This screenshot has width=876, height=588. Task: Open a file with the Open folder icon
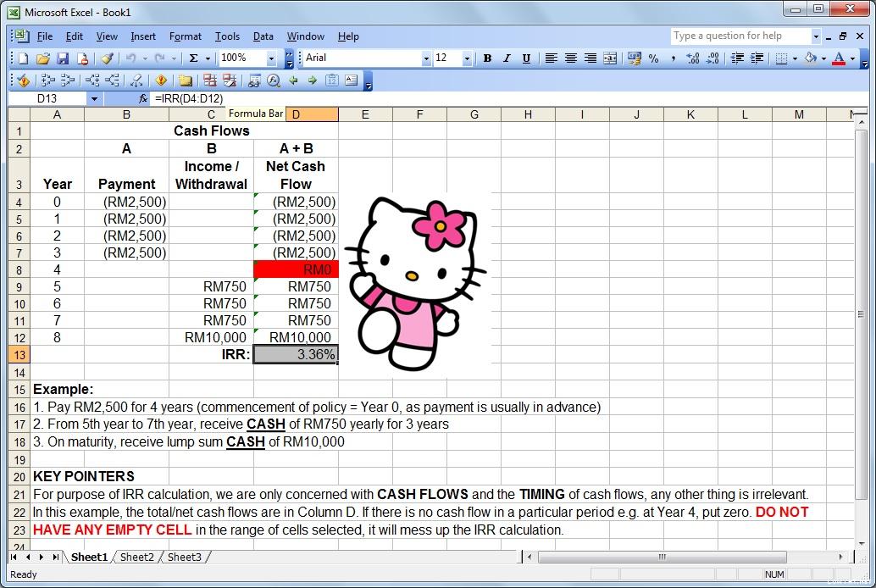click(x=43, y=58)
